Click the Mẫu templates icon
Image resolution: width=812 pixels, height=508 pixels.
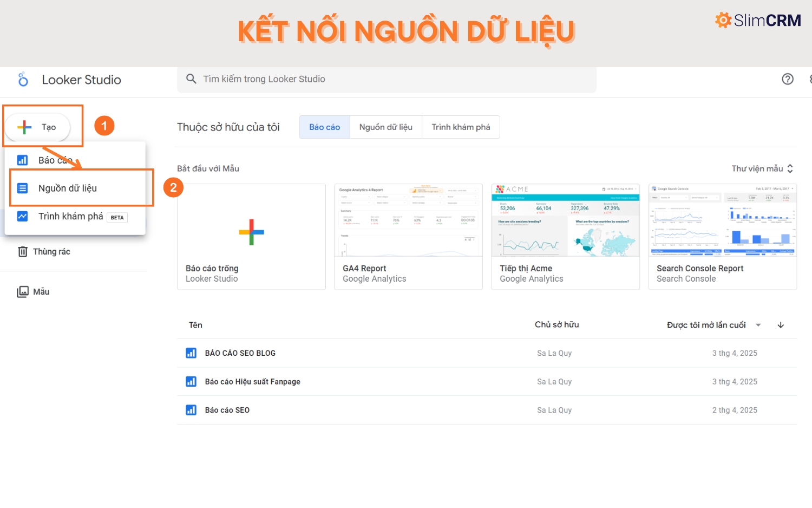pos(23,291)
